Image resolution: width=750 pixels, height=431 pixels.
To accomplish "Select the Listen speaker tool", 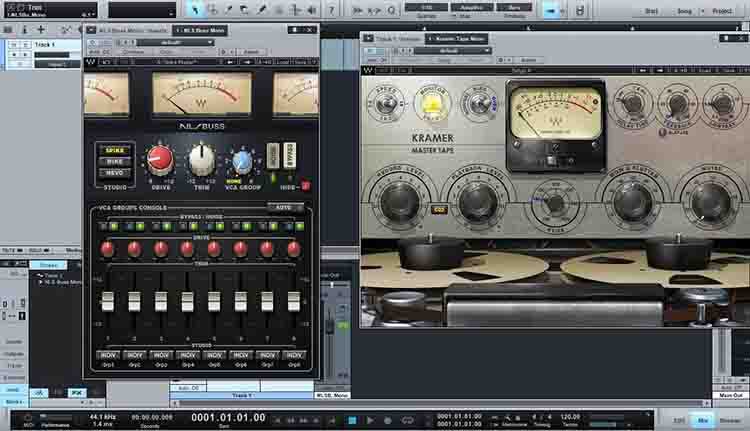I will tap(312, 10).
